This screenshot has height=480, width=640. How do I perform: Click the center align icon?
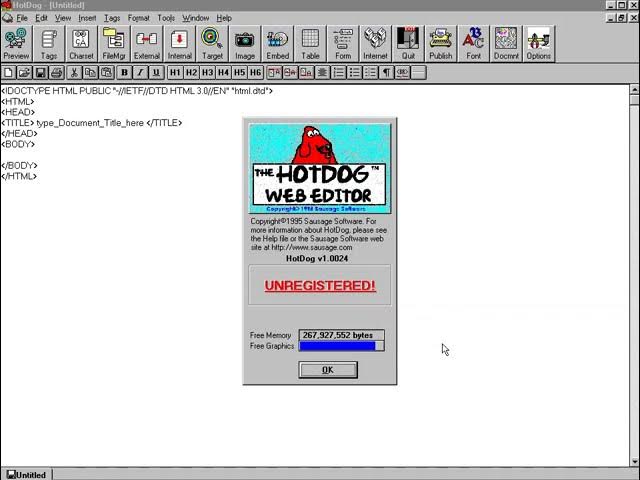point(322,73)
